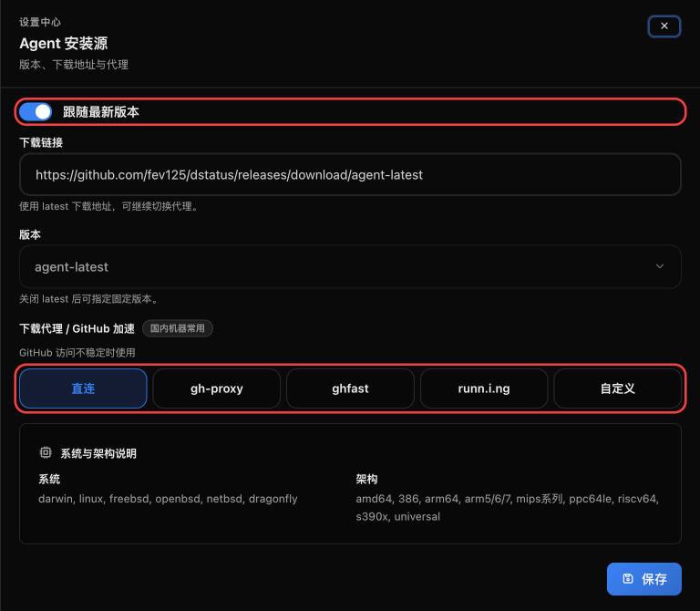Click the Agent 安装源 dialog title
Image resolution: width=700 pixels, height=611 pixels.
pyautogui.click(x=64, y=44)
